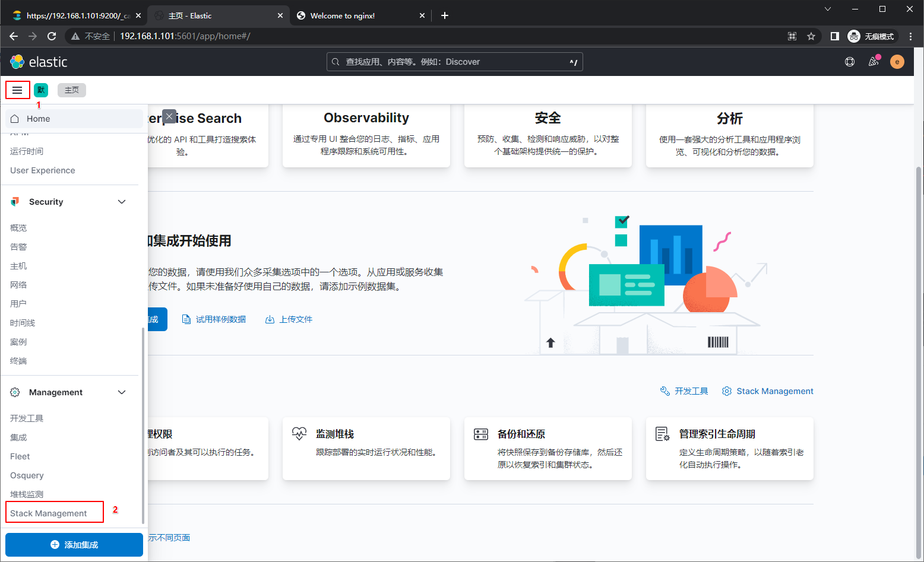The image size is (924, 562).
Task: Collapse the Management section chevron
Action: click(122, 392)
